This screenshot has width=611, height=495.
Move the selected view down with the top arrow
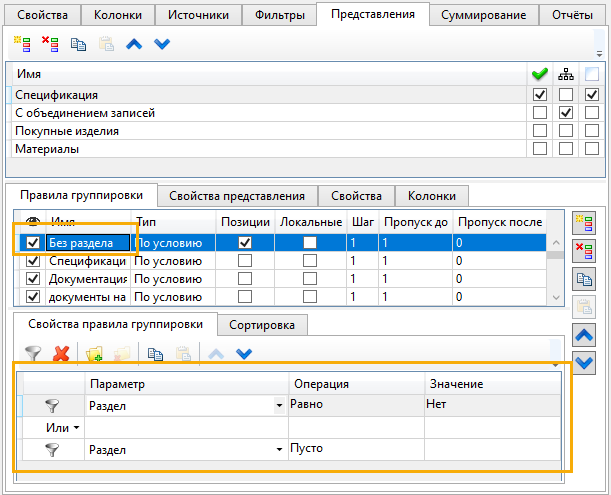162,45
